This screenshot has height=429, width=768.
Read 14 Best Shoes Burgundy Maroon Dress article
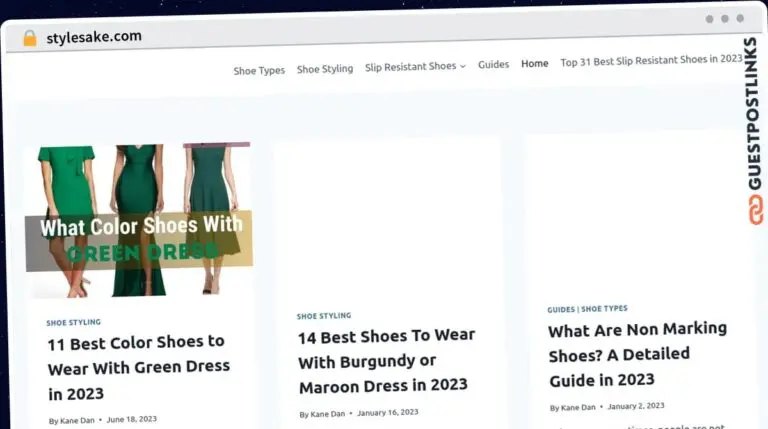(x=386, y=361)
